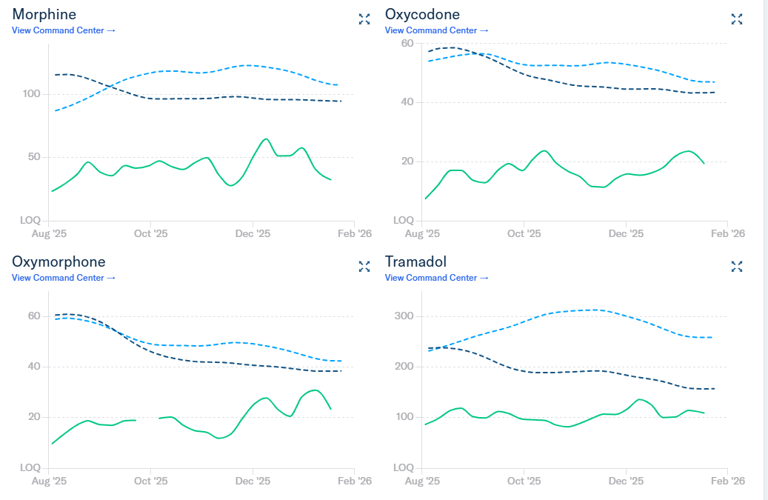The height and width of the screenshot is (500, 768).
Task: Expand the Tramadol chart to fullscreen
Action: tap(737, 266)
